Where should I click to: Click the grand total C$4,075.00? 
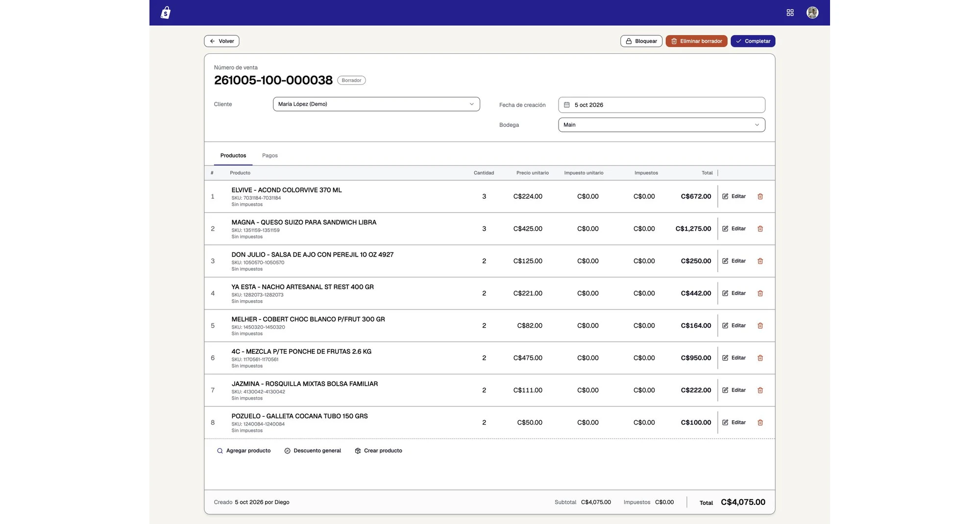pos(743,502)
